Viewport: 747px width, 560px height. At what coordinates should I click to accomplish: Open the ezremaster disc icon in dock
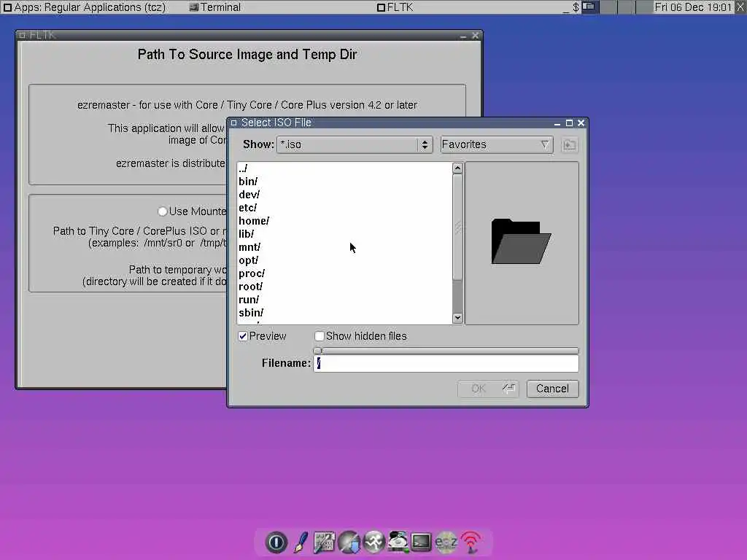[x=446, y=542]
